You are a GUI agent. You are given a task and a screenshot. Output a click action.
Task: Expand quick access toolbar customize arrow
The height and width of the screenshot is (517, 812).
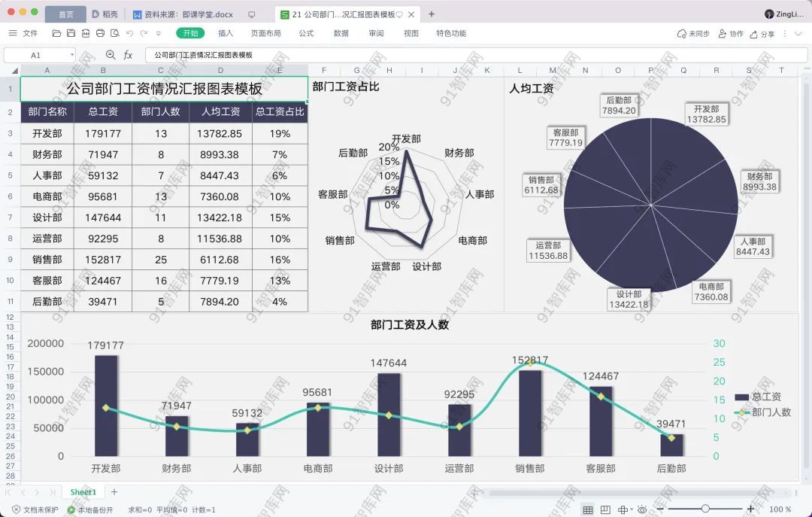(158, 33)
